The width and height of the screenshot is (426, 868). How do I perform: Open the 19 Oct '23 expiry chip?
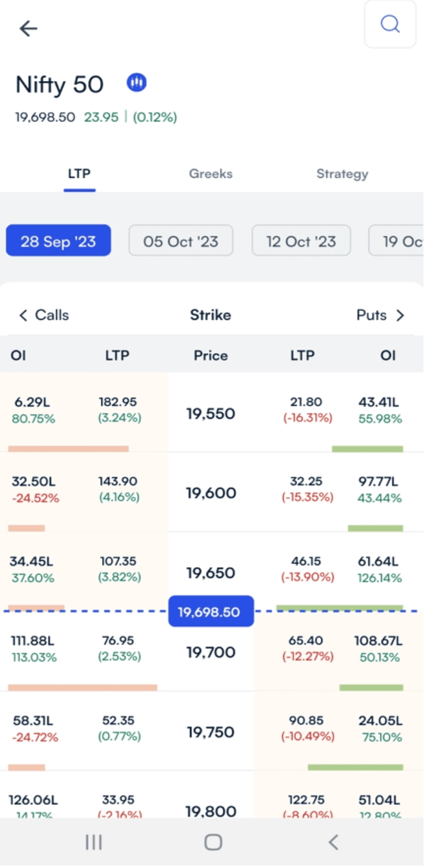coord(403,240)
